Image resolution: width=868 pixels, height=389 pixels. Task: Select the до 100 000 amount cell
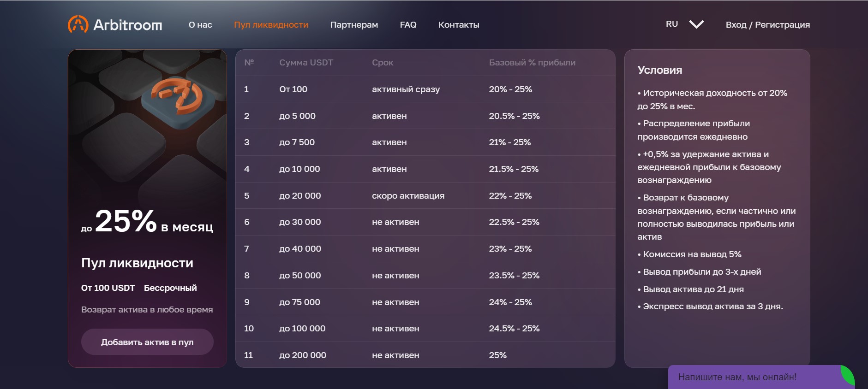[x=302, y=329]
